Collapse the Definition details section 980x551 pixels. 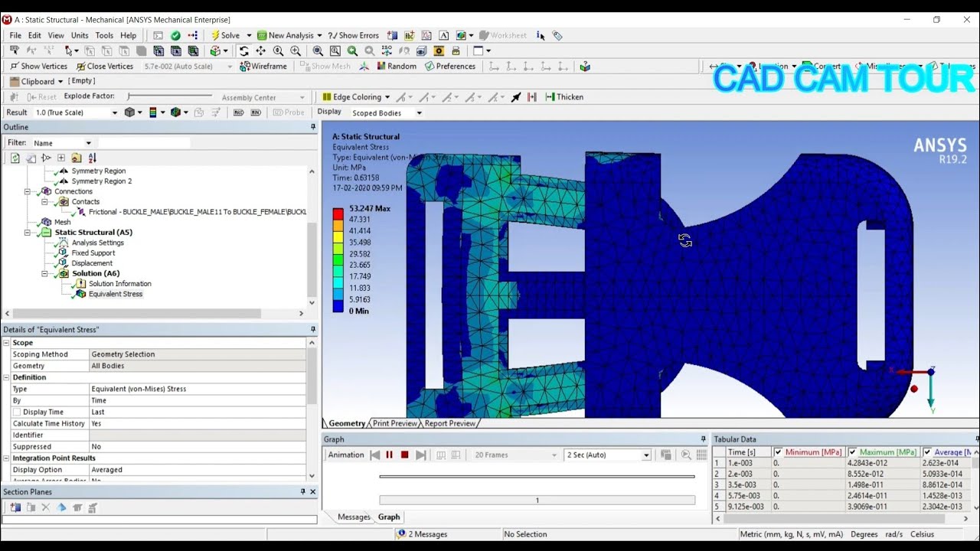pos(6,377)
